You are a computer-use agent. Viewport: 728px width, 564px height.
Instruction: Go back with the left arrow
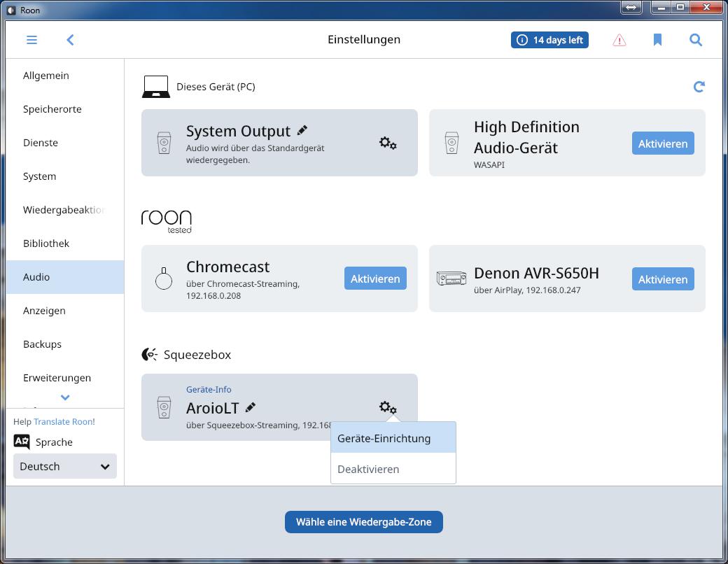[70, 40]
